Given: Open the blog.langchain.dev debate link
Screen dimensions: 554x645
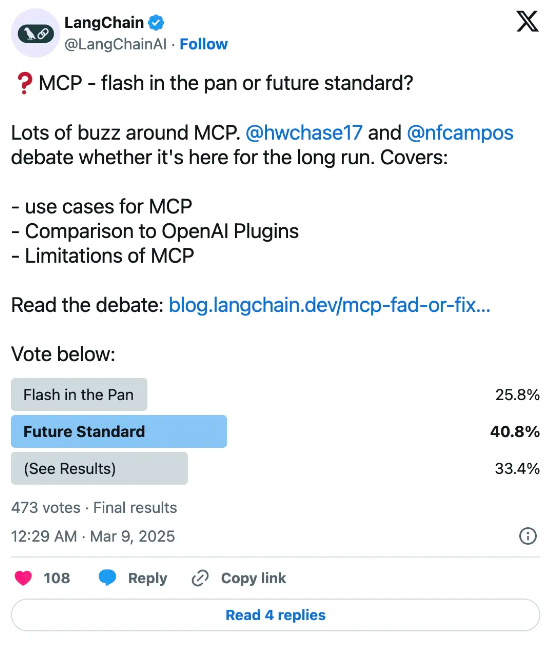Looking at the screenshot, I should click(x=329, y=305).
